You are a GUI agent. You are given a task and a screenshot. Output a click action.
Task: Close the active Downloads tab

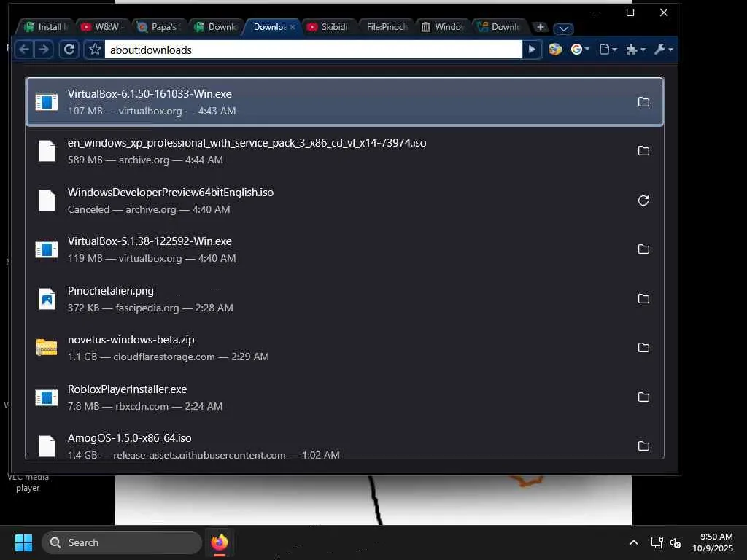(x=293, y=27)
